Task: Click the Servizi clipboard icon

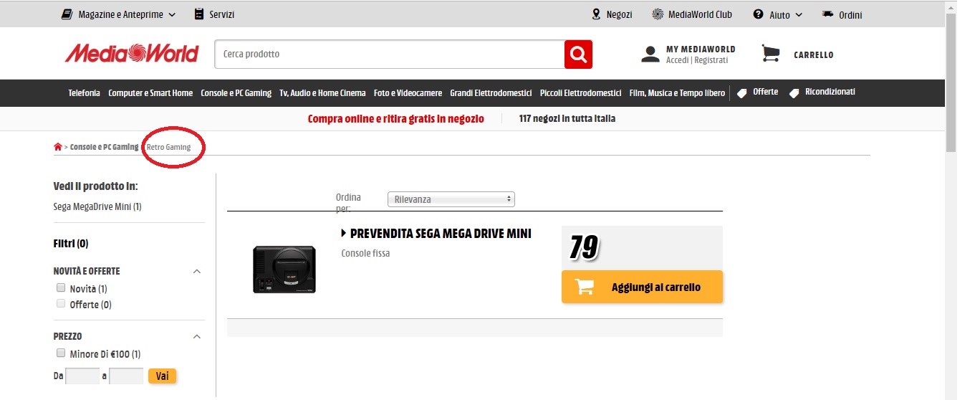Action: [x=199, y=14]
